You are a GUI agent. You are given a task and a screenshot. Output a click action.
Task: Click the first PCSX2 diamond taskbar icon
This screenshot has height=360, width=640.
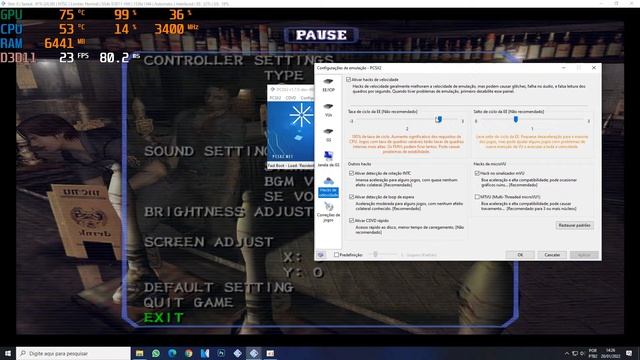238,353
